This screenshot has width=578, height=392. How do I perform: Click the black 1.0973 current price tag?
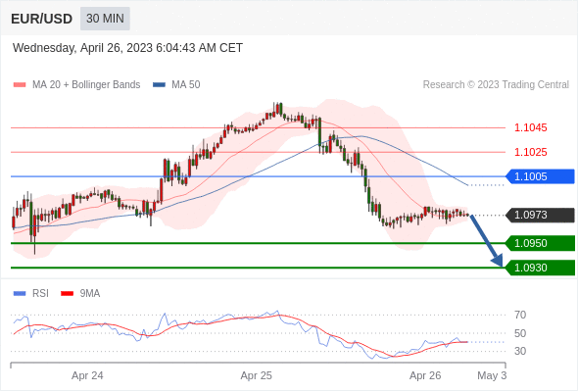(x=540, y=215)
